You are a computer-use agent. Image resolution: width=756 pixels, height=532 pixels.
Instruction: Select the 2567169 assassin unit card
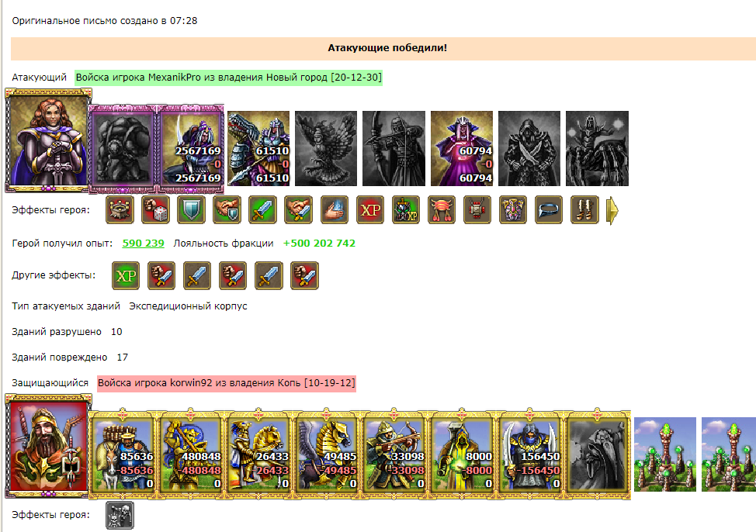pyautogui.click(x=190, y=148)
